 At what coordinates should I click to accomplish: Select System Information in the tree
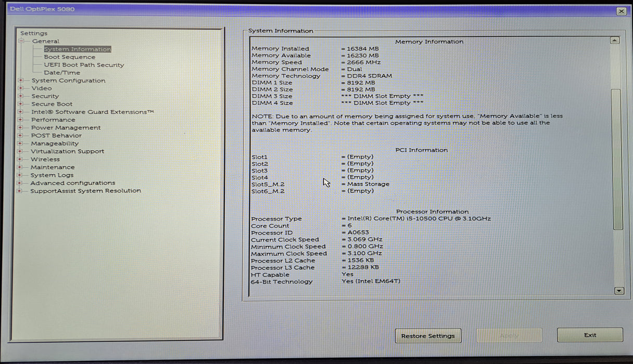[x=77, y=49]
